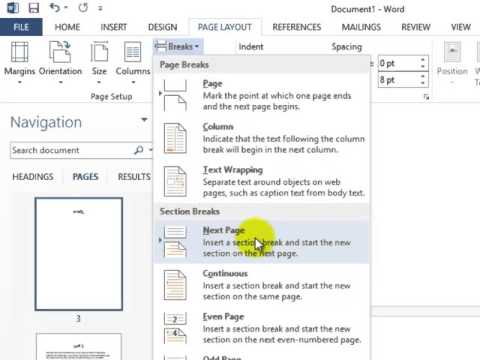Click the Save icon in title bar

(34, 8)
